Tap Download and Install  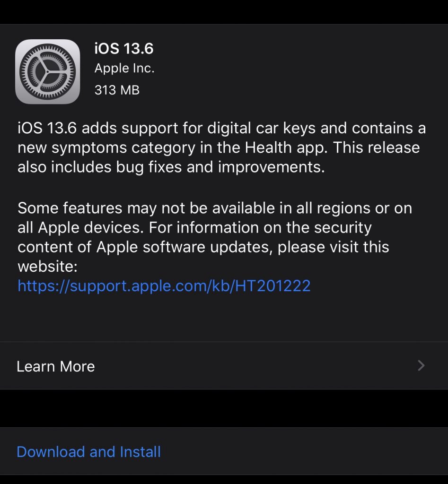[x=88, y=451]
